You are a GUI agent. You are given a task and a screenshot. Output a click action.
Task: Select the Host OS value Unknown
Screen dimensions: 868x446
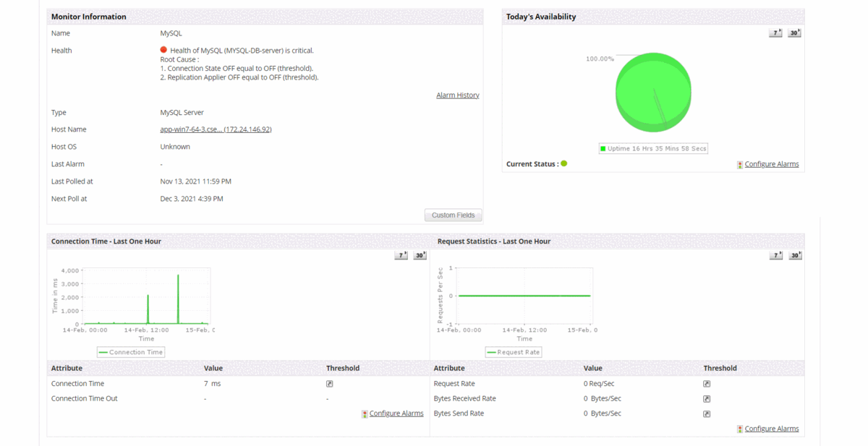pos(175,147)
